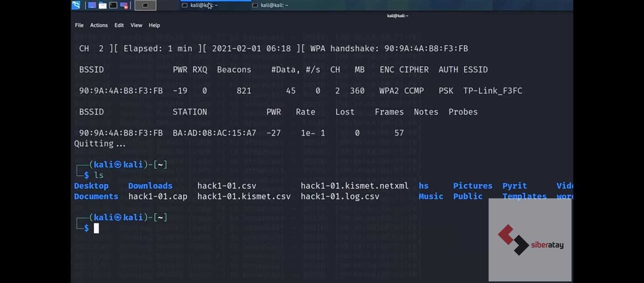This screenshot has height=283, width=644.
Task: Click file hack1-01.cap
Action: 158,196
